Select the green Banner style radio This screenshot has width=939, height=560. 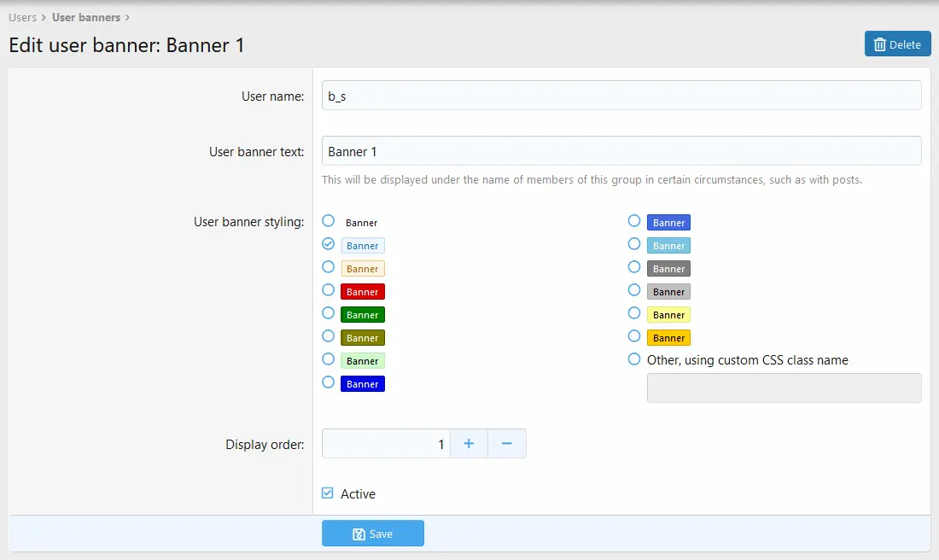click(328, 313)
